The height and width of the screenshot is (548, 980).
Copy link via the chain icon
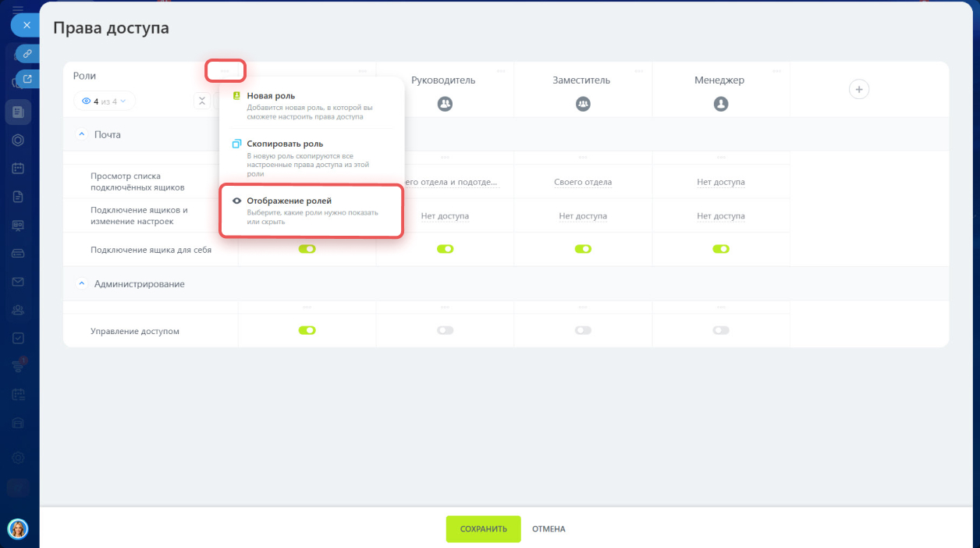pyautogui.click(x=27, y=54)
